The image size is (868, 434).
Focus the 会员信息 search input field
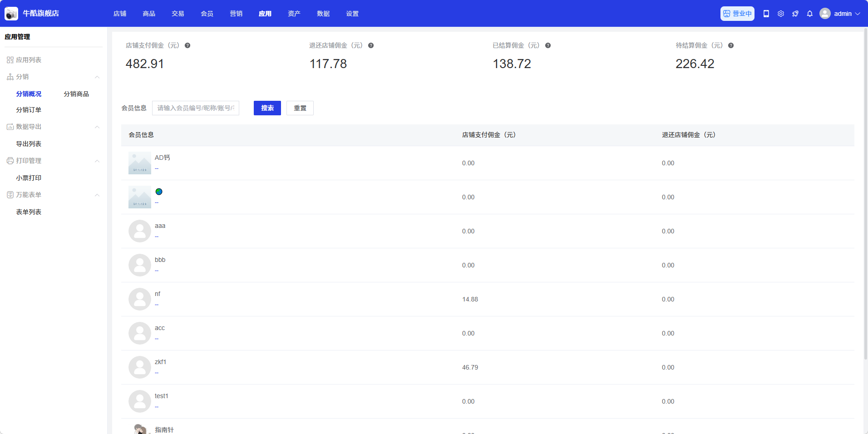coord(195,108)
